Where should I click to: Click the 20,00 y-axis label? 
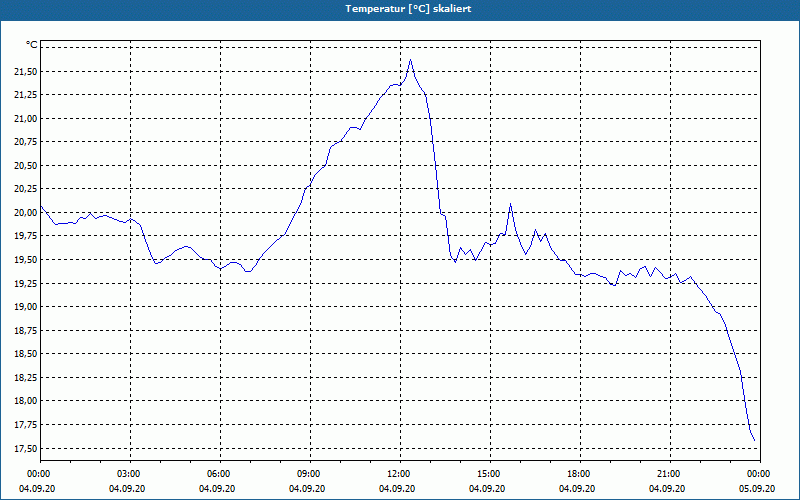pos(26,213)
